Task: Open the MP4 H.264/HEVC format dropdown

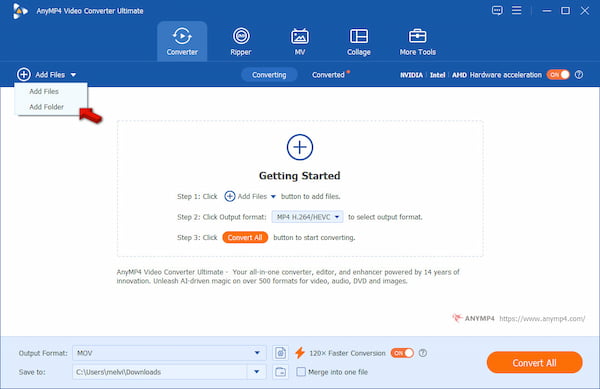Action: pyautogui.click(x=307, y=217)
